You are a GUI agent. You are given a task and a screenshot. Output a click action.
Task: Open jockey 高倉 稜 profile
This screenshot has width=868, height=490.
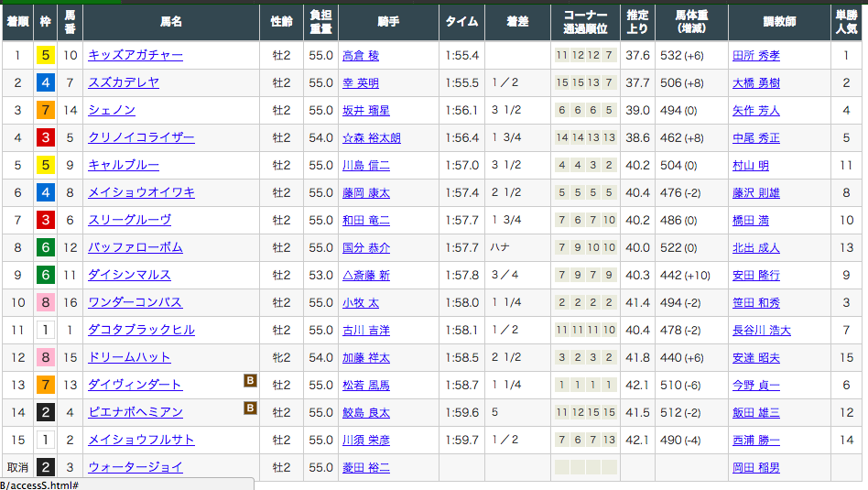tap(361, 55)
